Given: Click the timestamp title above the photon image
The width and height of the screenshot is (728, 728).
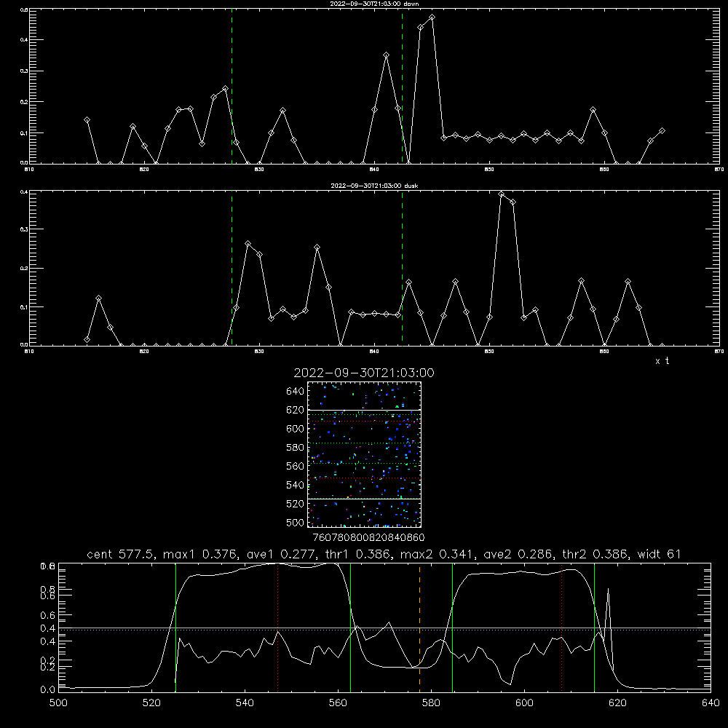Looking at the screenshot, I should [x=364, y=373].
